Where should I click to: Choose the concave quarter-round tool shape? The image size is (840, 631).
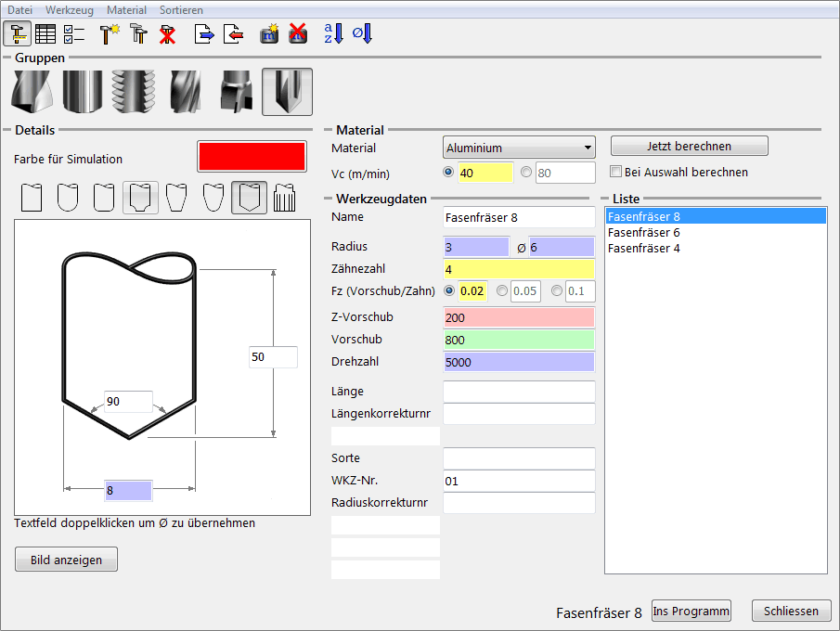(x=140, y=198)
